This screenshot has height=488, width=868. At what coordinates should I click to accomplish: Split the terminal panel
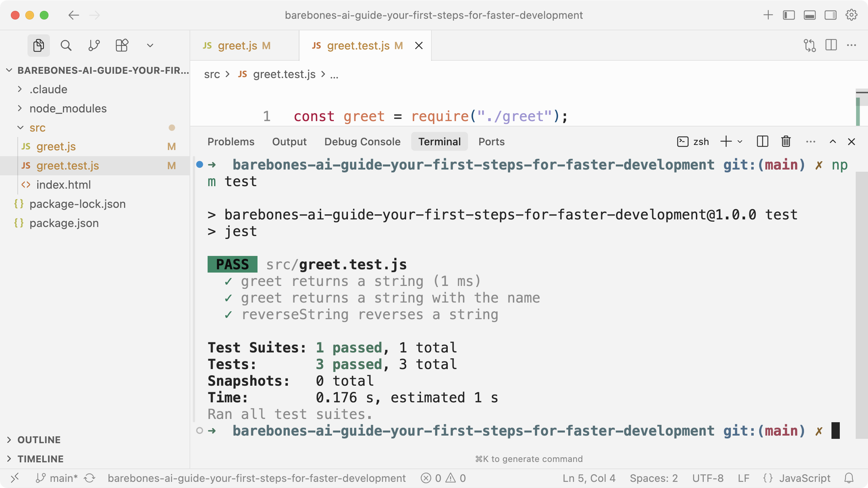click(762, 142)
